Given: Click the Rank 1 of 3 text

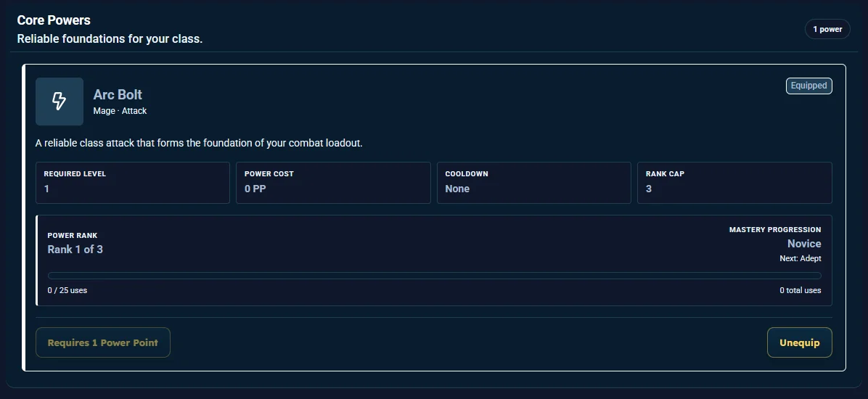Looking at the screenshot, I should (x=75, y=250).
